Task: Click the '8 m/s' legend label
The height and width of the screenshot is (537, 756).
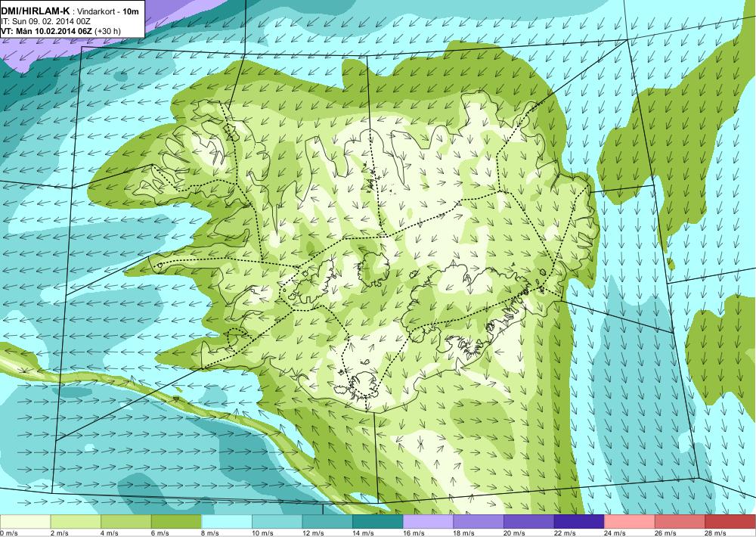Action: 210,533
